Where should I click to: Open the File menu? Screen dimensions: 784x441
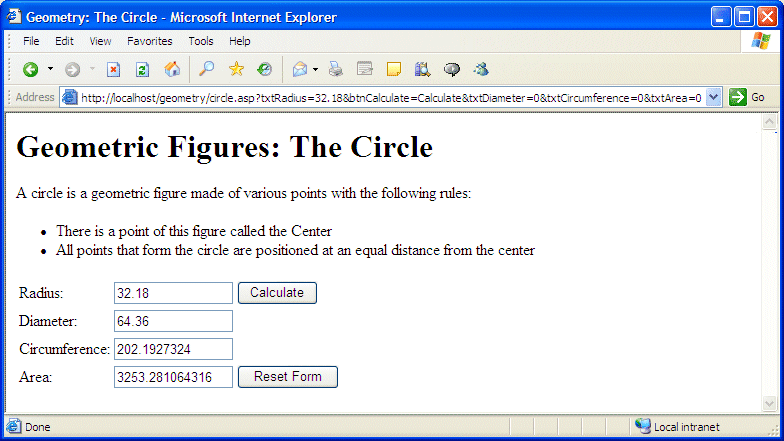coord(31,41)
